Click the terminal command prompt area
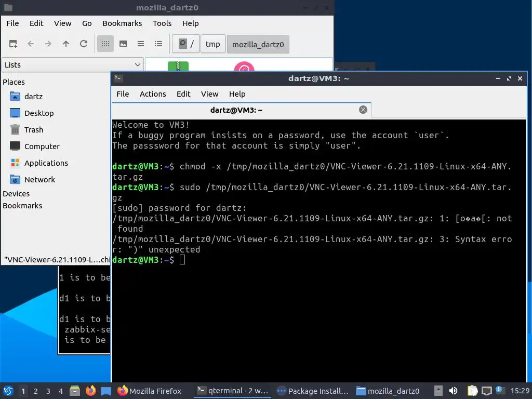The height and width of the screenshot is (399, 532). click(x=182, y=260)
